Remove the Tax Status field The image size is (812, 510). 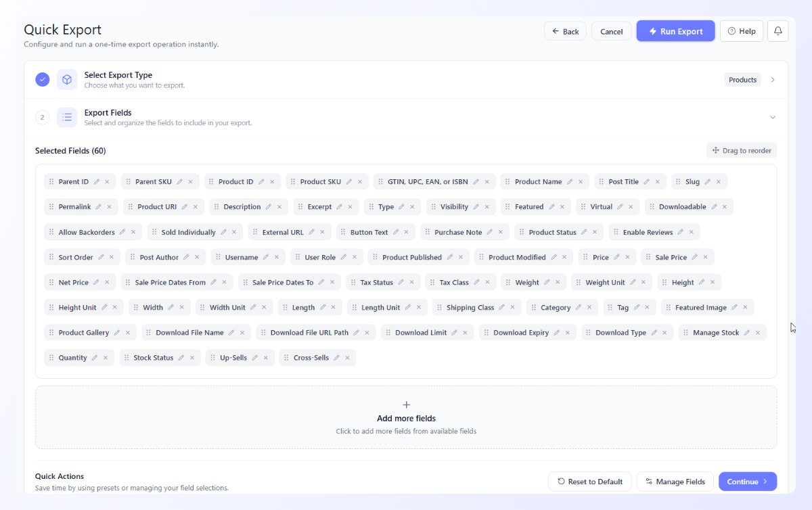point(411,282)
